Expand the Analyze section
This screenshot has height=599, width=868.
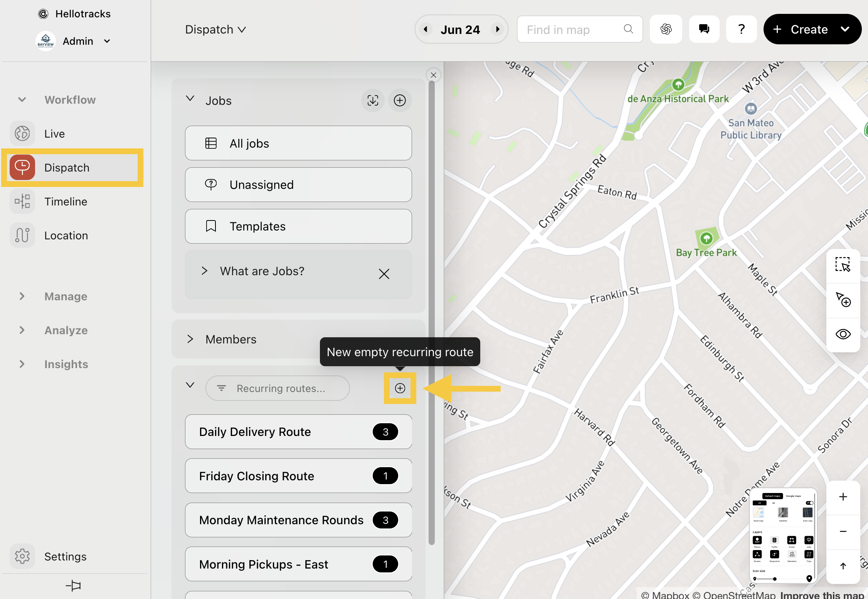[x=22, y=330]
